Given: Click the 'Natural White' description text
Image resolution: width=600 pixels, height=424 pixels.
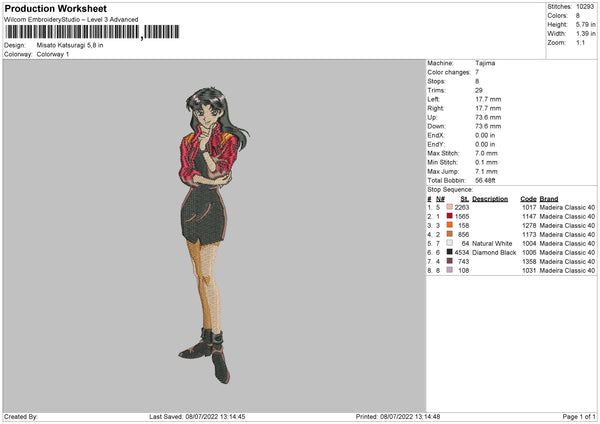Looking at the screenshot, I should (492, 243).
